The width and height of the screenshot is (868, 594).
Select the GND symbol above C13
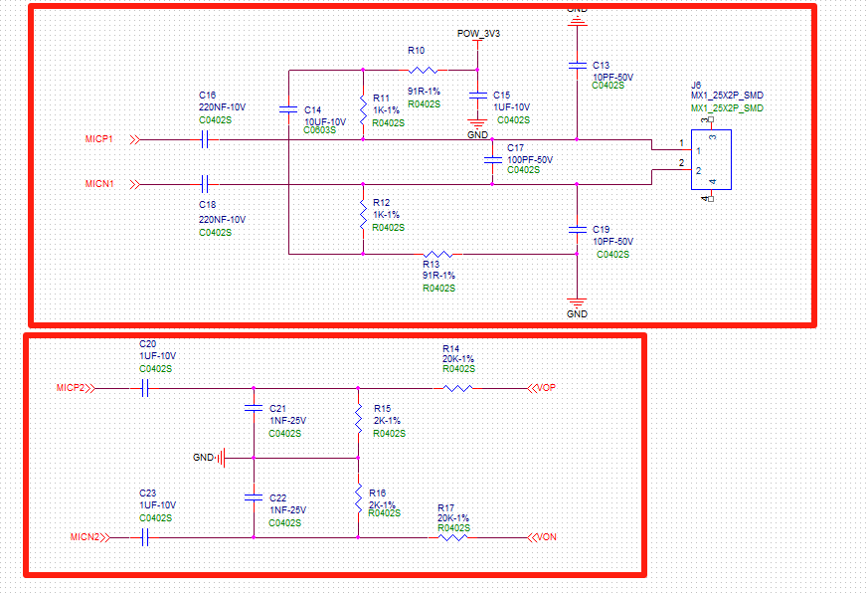[577, 21]
